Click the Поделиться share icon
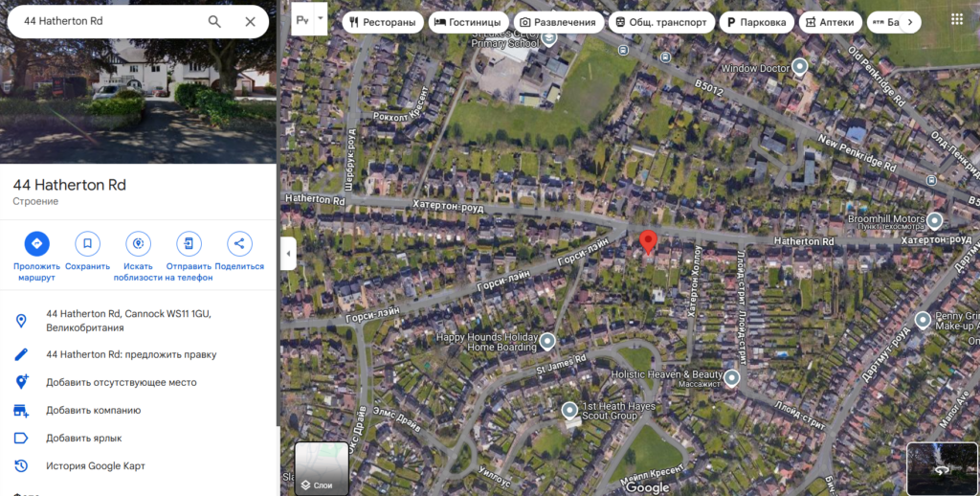980x496 pixels. pyautogui.click(x=239, y=243)
